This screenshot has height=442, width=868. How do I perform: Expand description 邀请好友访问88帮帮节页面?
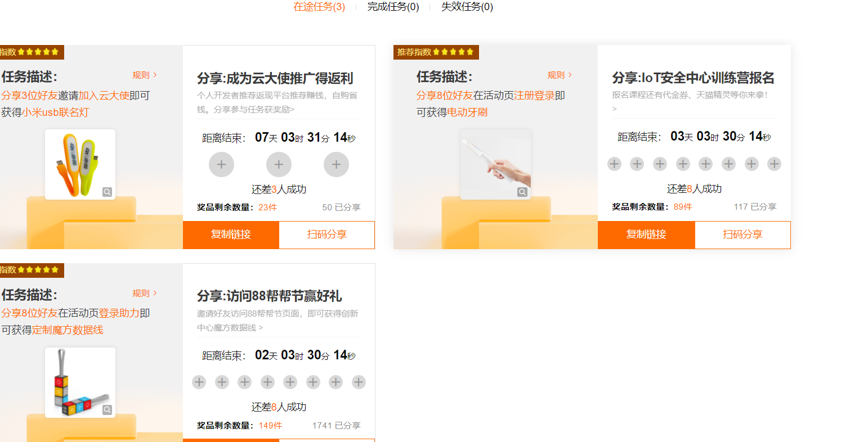pyautogui.click(x=278, y=321)
